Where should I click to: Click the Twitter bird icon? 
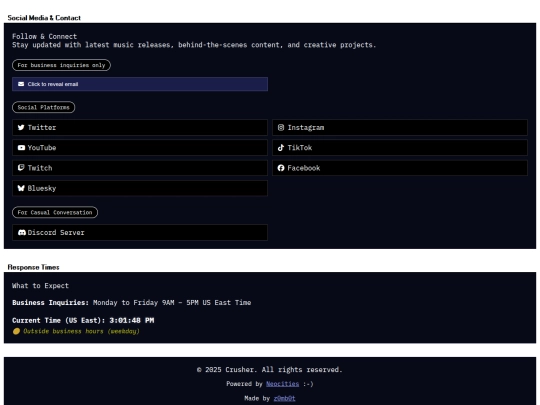coord(21,127)
